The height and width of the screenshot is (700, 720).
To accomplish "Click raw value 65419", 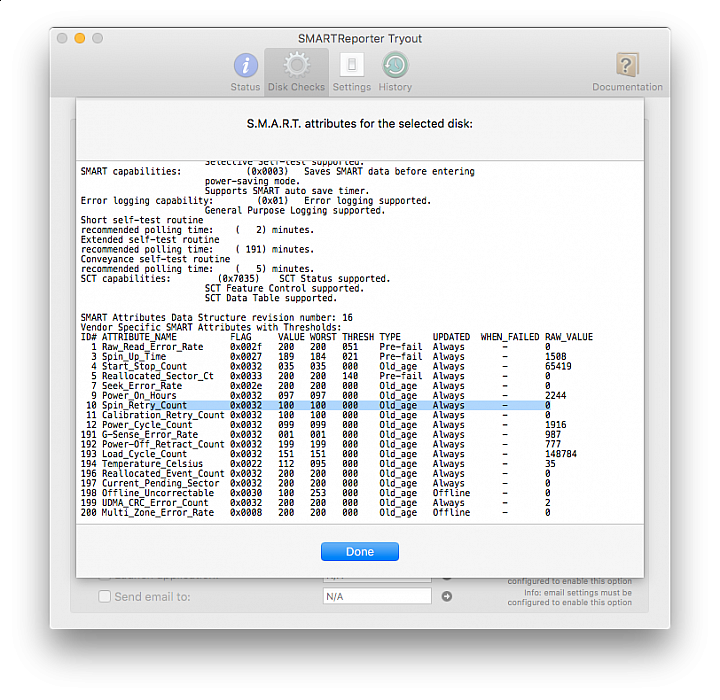I will pyautogui.click(x=558, y=366).
